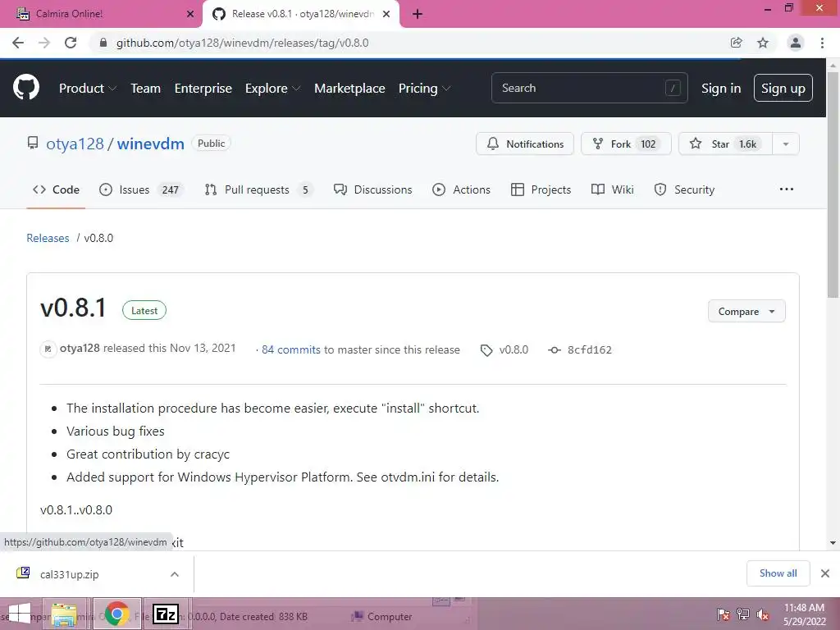Open the Product dropdown menu
This screenshot has width=840, height=630.
pyautogui.click(x=87, y=89)
